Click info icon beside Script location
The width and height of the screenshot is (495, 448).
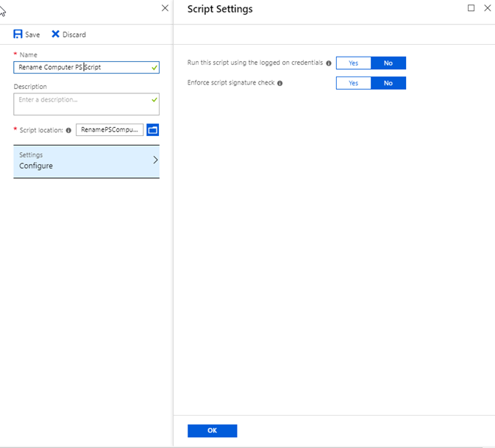[x=68, y=130]
